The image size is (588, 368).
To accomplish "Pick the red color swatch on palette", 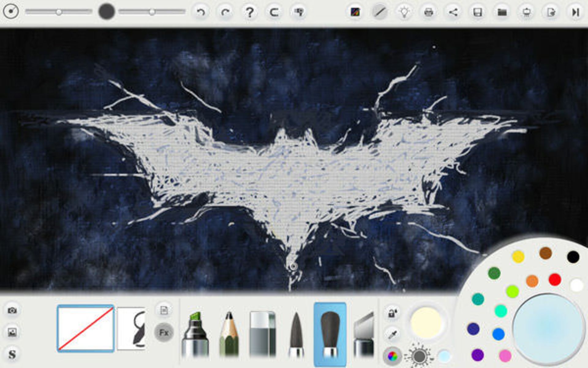I will (x=555, y=280).
